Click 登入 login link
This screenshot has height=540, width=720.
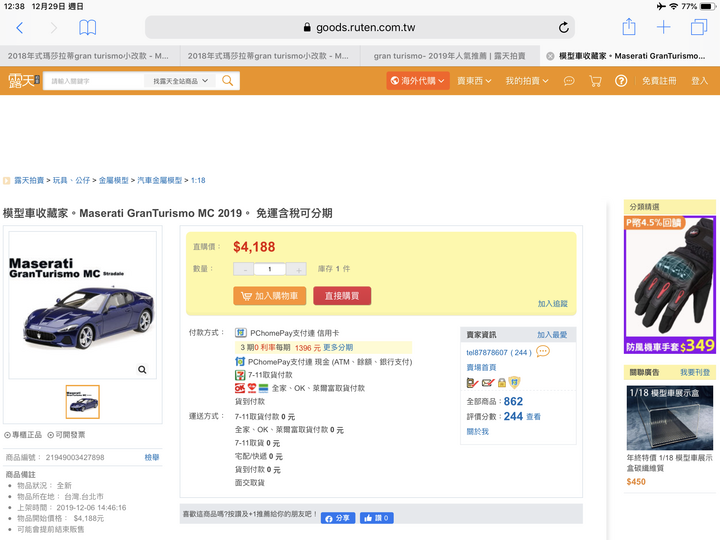[x=699, y=81]
